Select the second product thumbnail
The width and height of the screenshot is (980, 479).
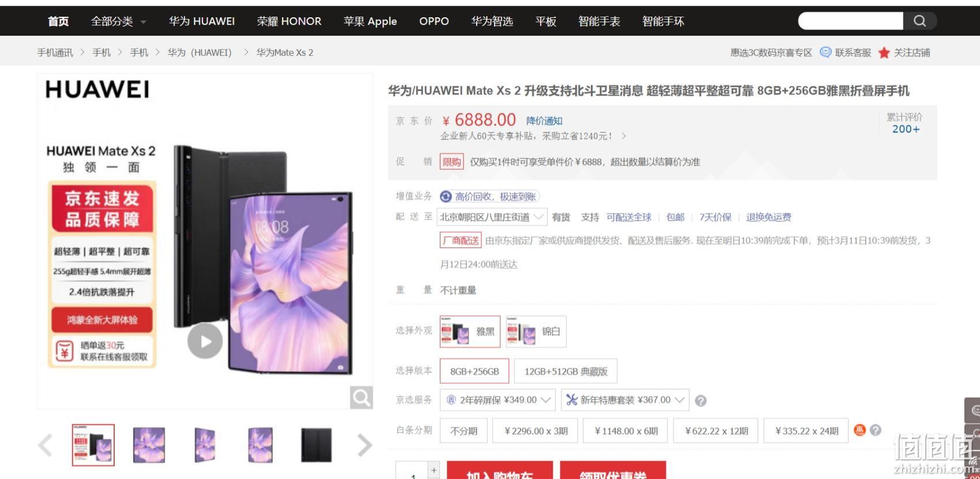click(149, 445)
